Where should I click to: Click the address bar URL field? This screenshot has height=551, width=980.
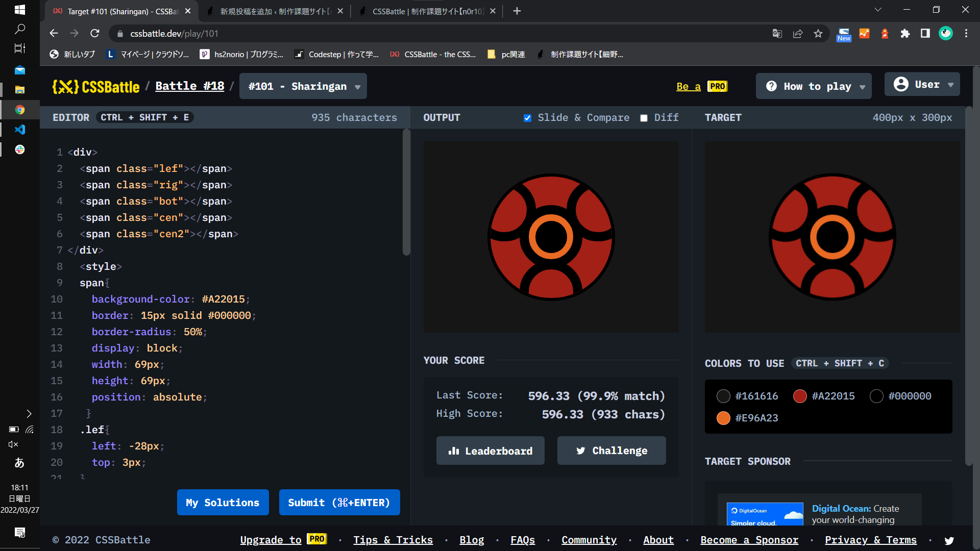coord(439,34)
